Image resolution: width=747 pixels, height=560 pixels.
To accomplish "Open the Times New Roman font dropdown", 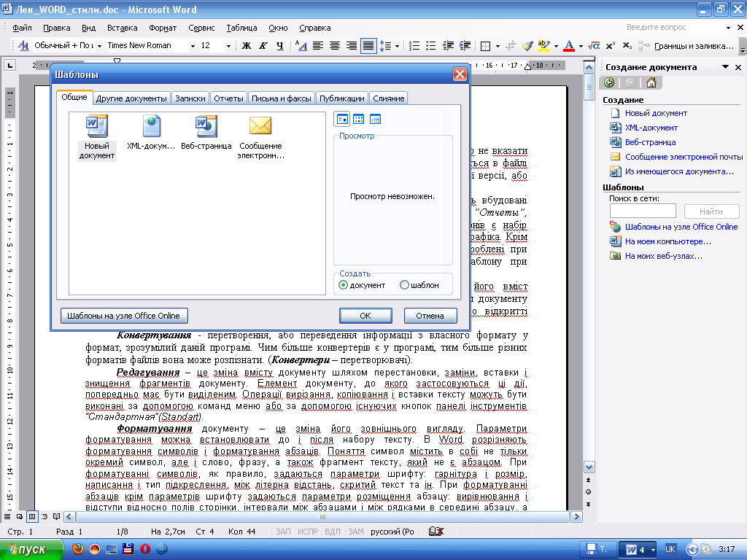I will (193, 46).
